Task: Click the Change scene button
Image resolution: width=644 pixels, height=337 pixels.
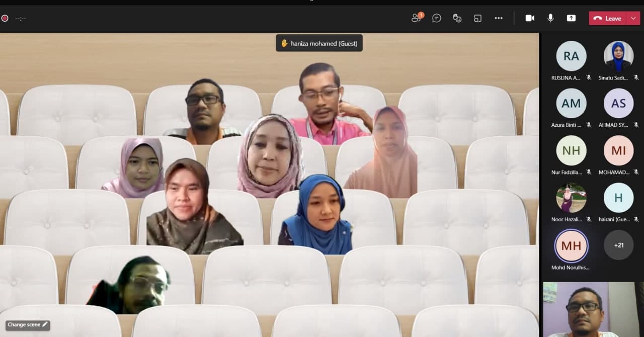Action: pos(28,325)
